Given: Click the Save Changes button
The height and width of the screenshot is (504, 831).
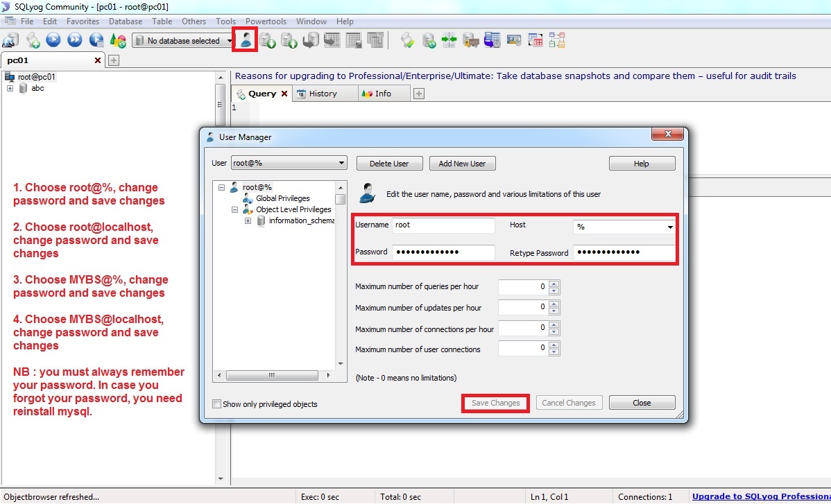Looking at the screenshot, I should (495, 403).
